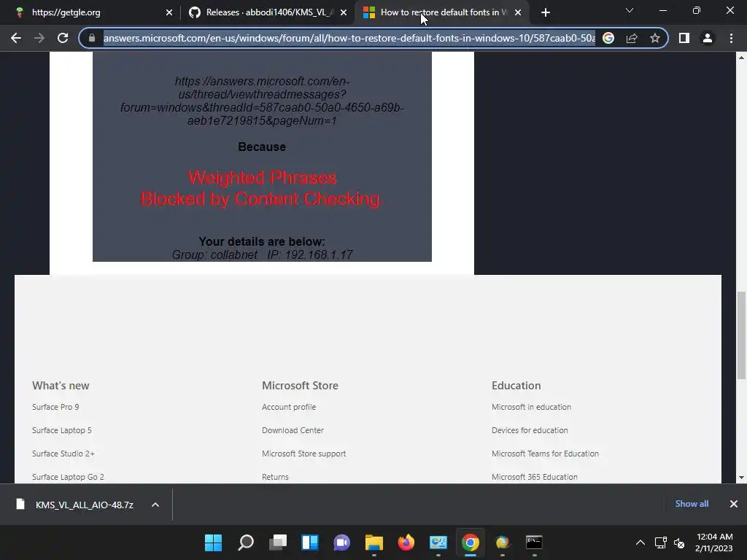Switch to Chrome in taskbar
The width and height of the screenshot is (747, 560).
tap(471, 542)
